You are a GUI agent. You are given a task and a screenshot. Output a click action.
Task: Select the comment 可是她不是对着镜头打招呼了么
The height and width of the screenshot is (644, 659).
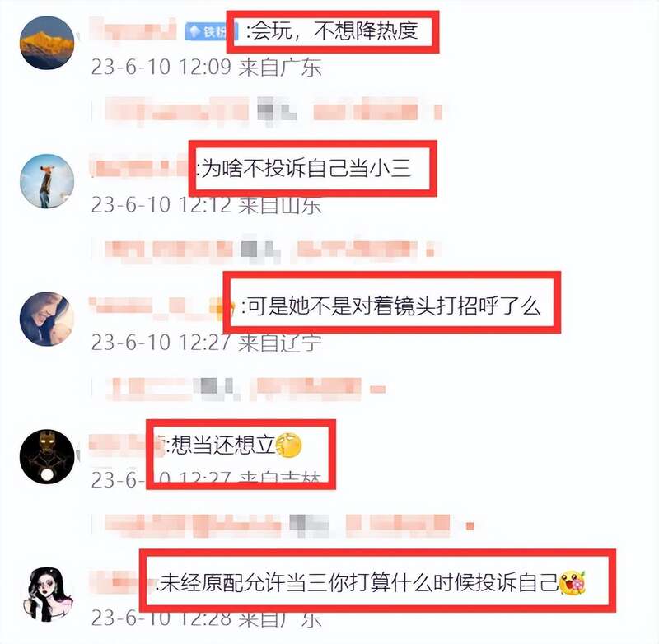[391, 306]
